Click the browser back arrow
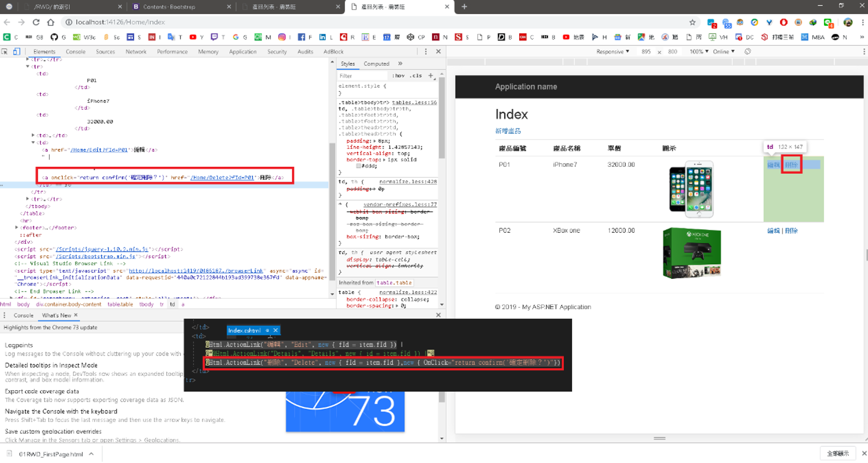This screenshot has height=463, width=868. coord(7,22)
